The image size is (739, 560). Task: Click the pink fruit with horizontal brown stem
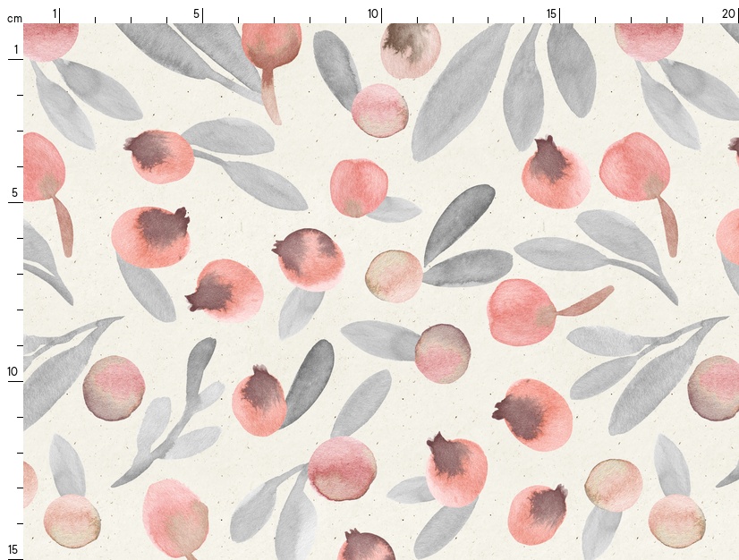tap(522, 311)
